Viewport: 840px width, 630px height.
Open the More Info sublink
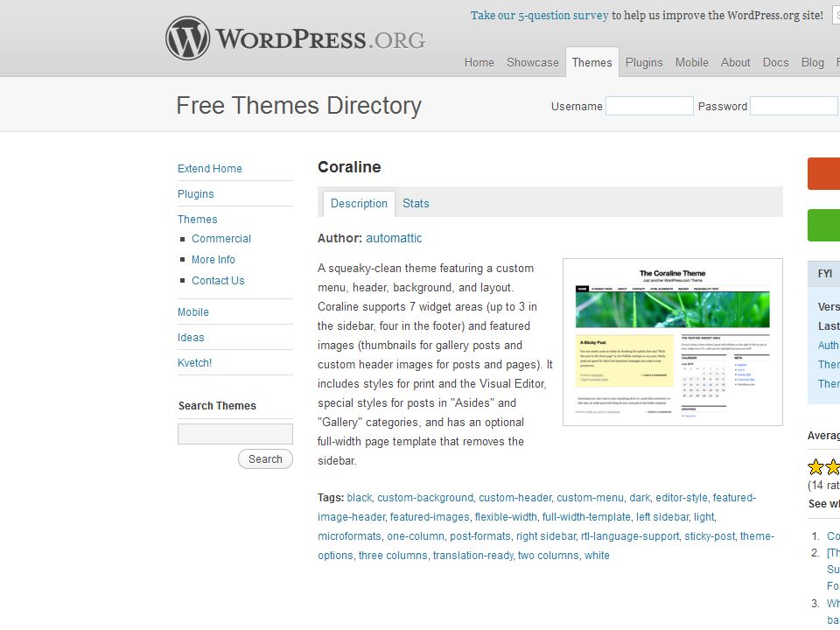coord(213,259)
